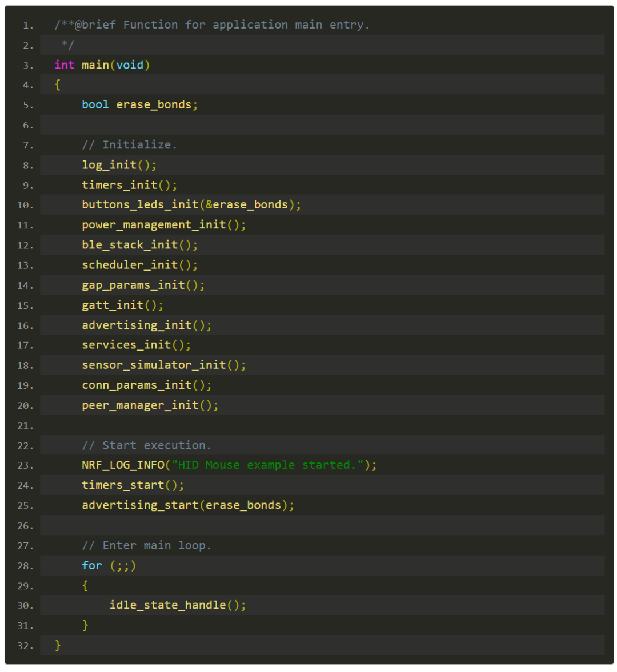Click the advertising_init() call
Image resolution: width=617 pixels, height=672 pixels.
(147, 325)
